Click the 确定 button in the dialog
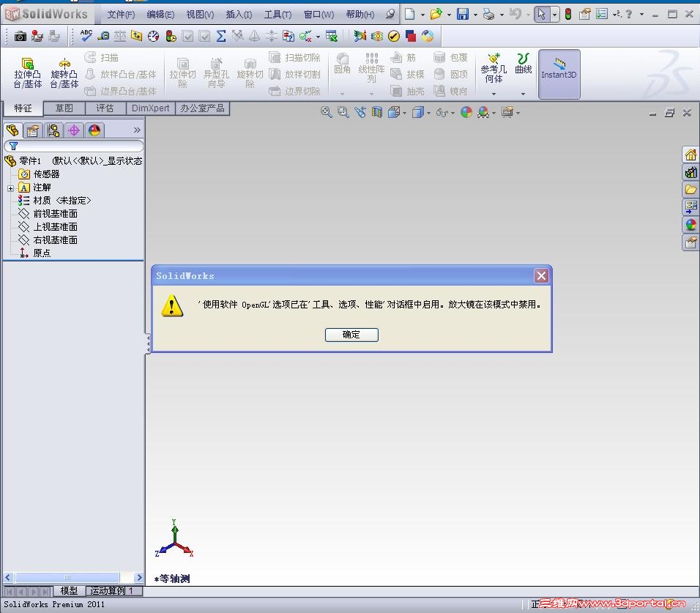The image size is (700, 613). [x=351, y=335]
